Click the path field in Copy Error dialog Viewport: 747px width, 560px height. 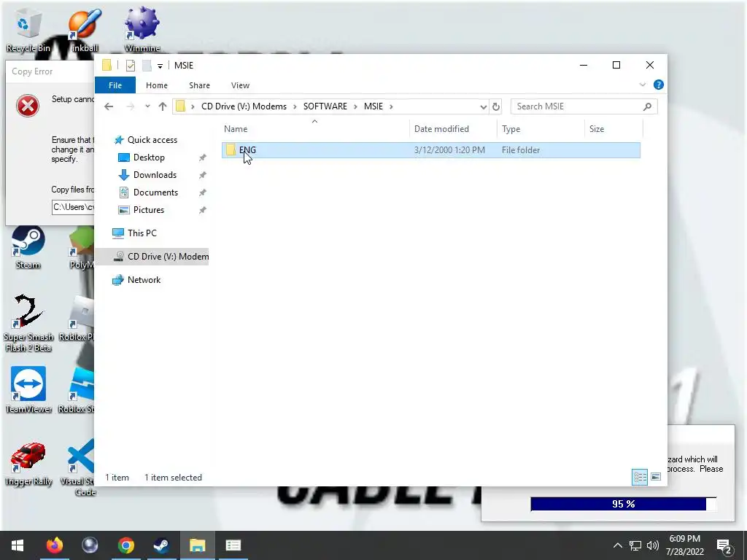(74, 207)
